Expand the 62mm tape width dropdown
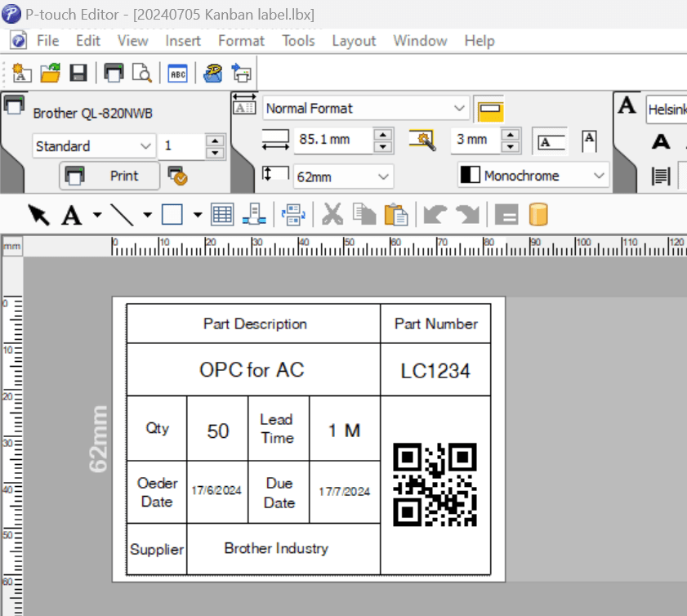This screenshot has width=687, height=616. (x=343, y=176)
